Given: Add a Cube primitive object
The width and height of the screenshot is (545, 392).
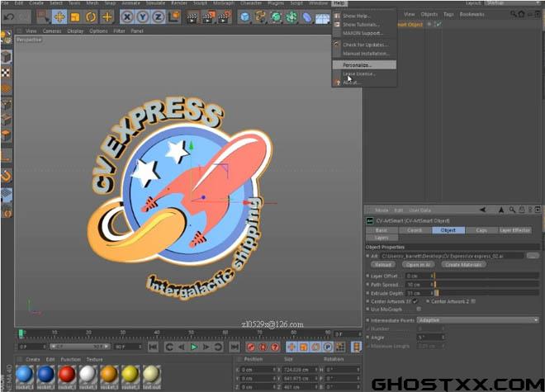Looking at the screenshot, I should 245,17.
